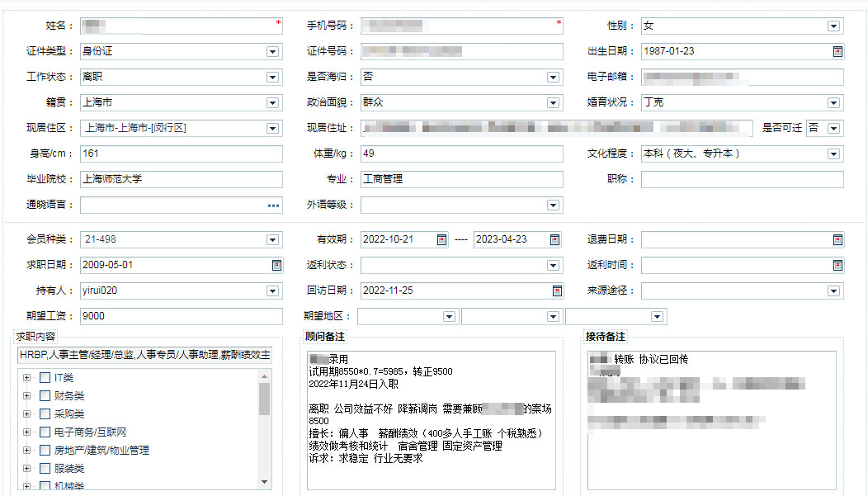Viewport: 868px width, 496px height.
Task: Open the 证件类型 dropdown
Action: pyautogui.click(x=272, y=51)
